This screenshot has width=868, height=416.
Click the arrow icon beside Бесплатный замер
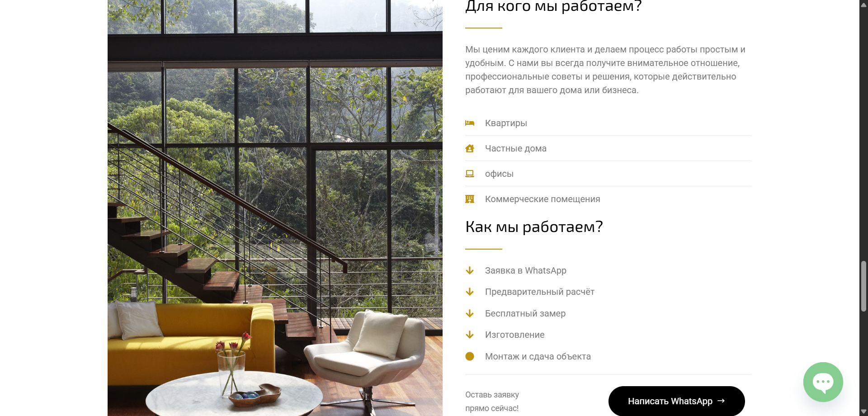pos(470,313)
